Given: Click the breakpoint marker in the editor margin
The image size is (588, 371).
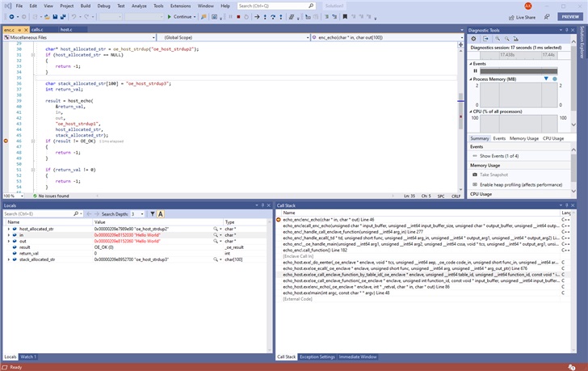Looking at the screenshot, I should [6, 141].
